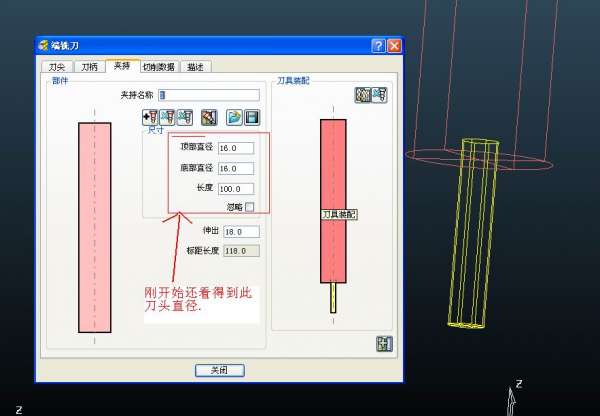Click the second holder component icon

coord(167,117)
